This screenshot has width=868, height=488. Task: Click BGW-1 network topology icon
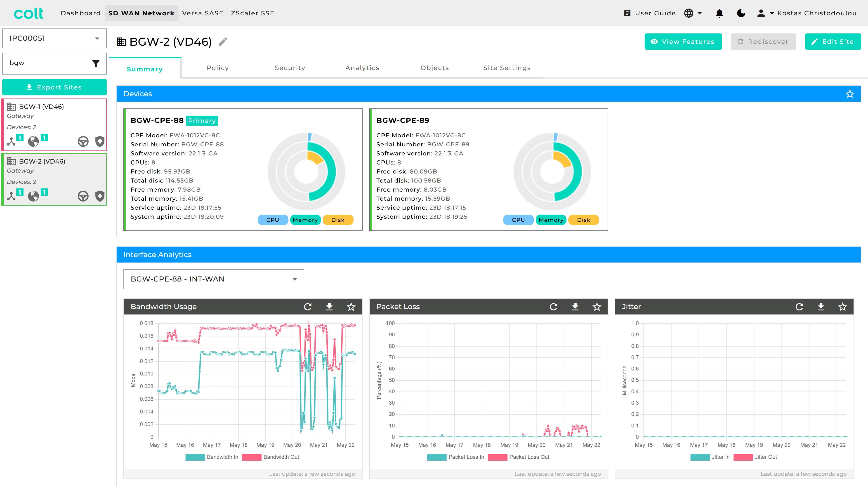[x=12, y=141]
